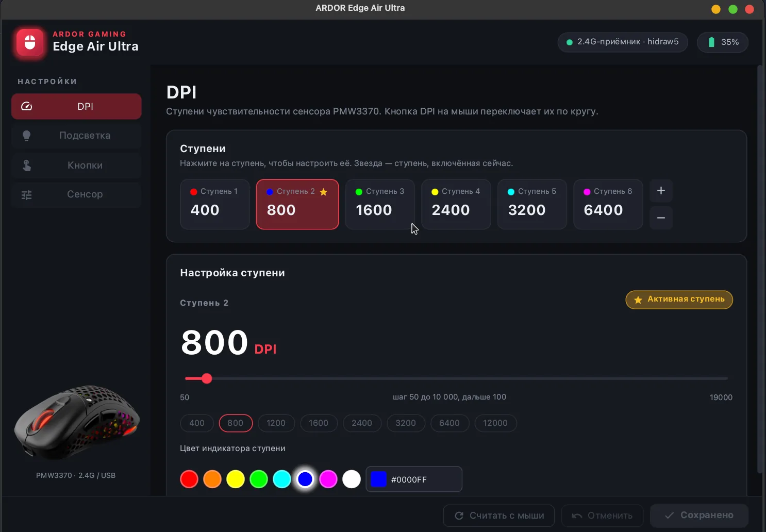Click the sliders icon next to Сенсор
Viewport: 766px width, 532px height.
pos(26,195)
